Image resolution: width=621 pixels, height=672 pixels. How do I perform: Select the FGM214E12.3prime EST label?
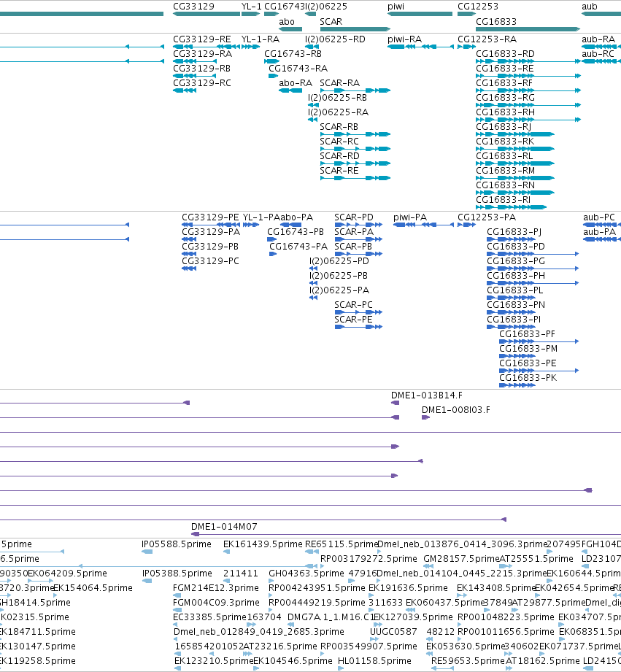click(215, 588)
